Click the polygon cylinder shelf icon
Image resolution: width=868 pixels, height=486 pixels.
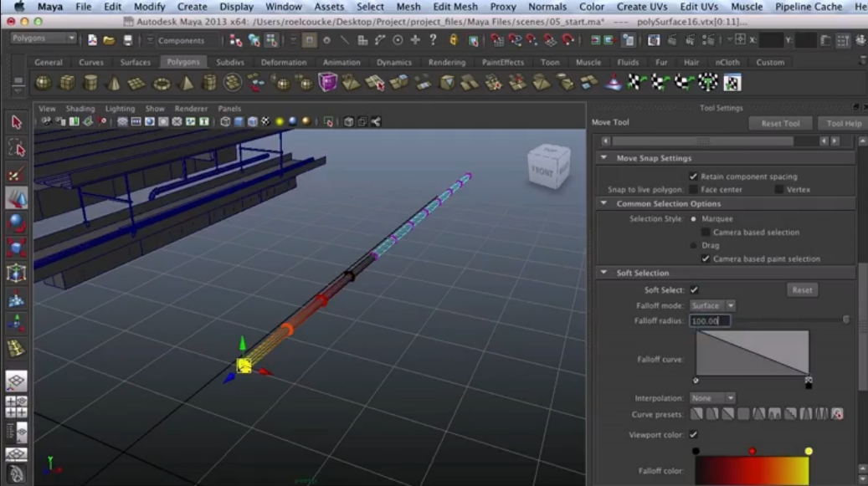tap(90, 83)
